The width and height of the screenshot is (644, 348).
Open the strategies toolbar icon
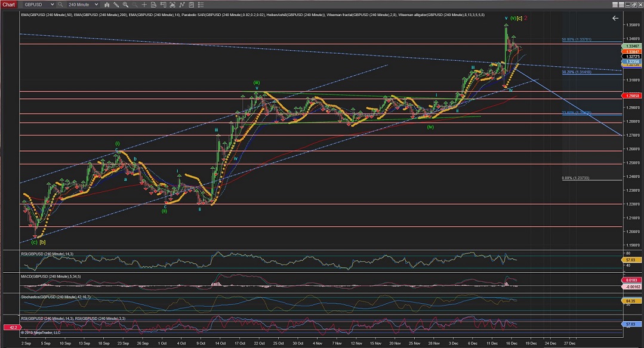pos(191,4)
